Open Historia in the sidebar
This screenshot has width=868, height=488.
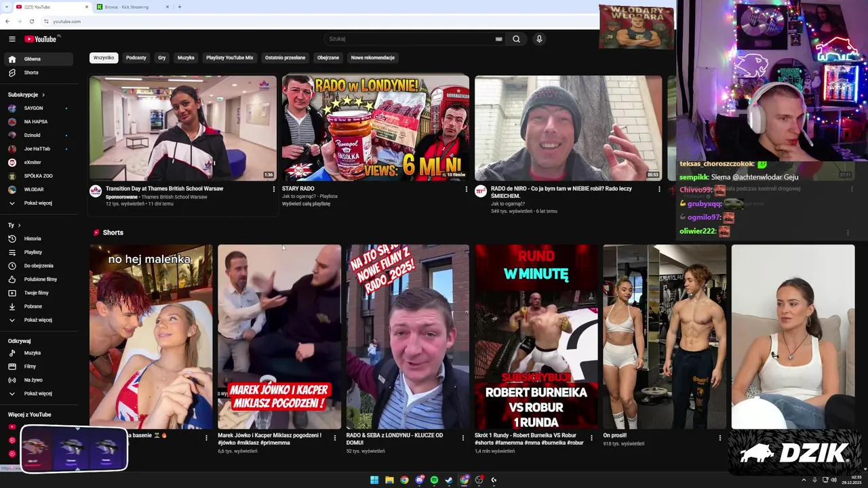pyautogui.click(x=38, y=239)
